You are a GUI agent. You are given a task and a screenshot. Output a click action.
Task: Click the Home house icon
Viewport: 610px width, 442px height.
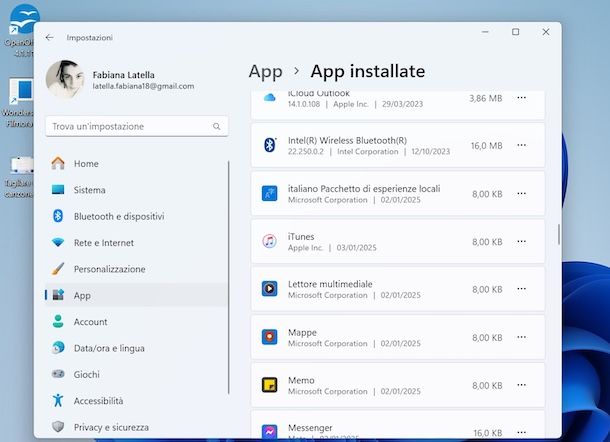click(x=58, y=163)
